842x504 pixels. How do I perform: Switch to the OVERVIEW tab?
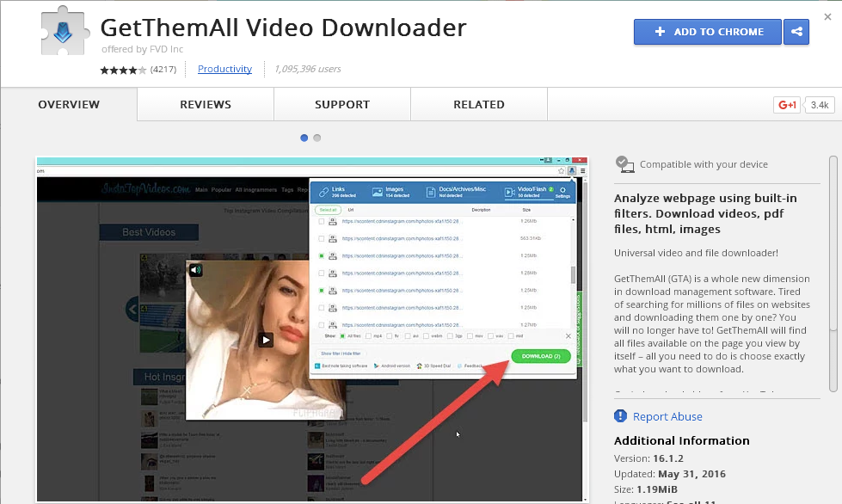coord(69,105)
